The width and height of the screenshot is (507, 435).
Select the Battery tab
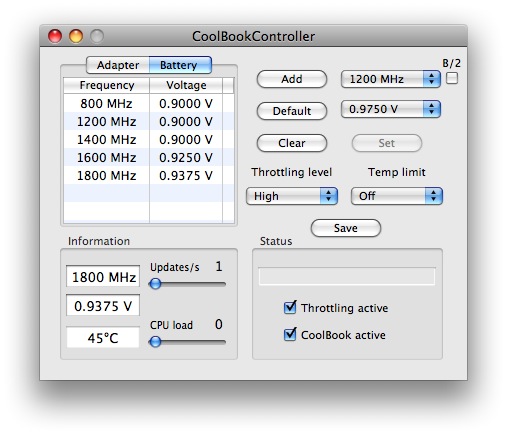pyautogui.click(x=180, y=65)
